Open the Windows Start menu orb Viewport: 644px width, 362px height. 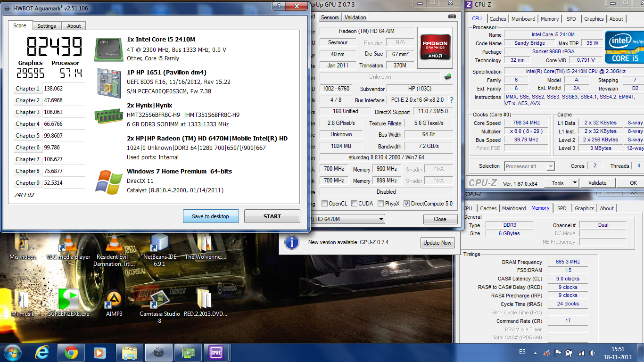(x=13, y=352)
